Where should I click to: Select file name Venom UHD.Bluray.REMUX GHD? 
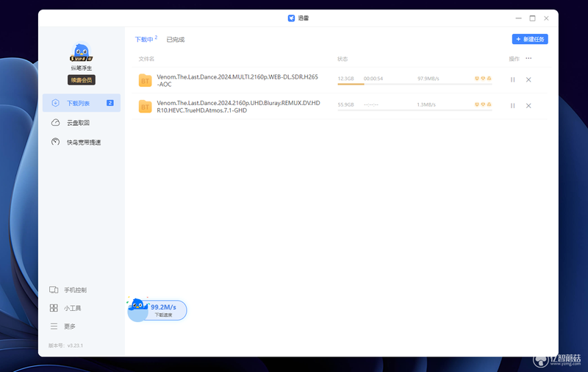[x=238, y=107]
